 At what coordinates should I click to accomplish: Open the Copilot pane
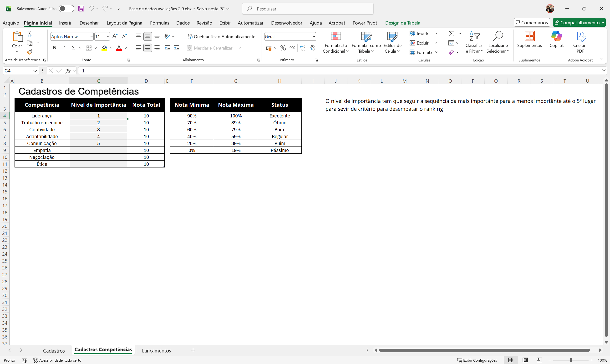point(556,39)
